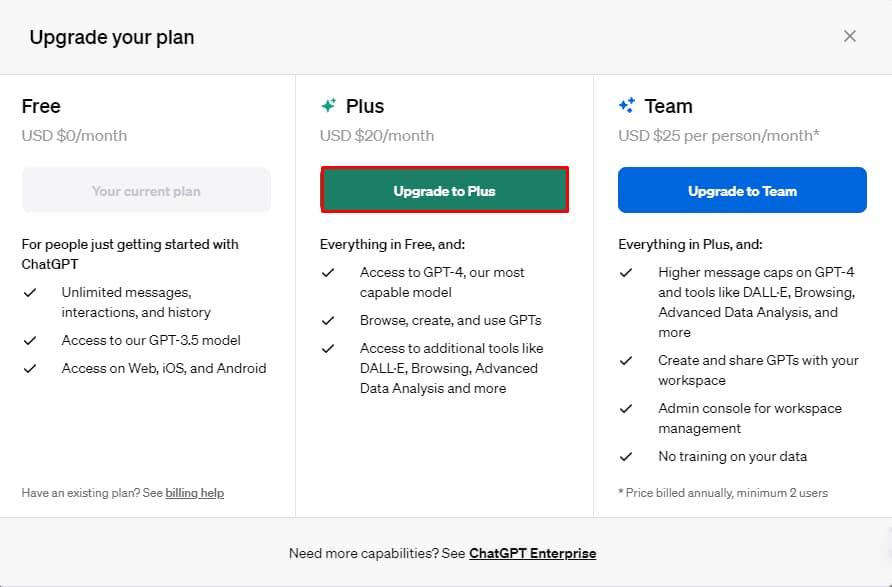
Task: Close the Upgrade your plan dialog
Action: pyautogui.click(x=850, y=36)
